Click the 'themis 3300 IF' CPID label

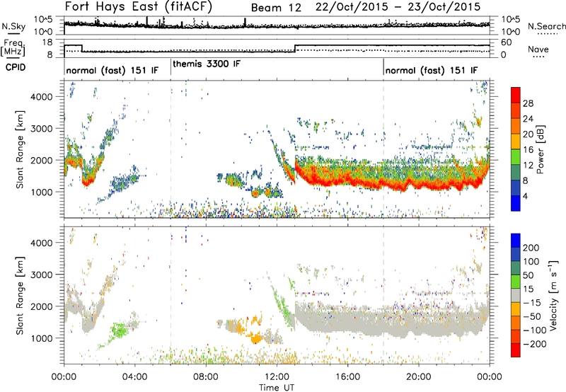point(207,64)
